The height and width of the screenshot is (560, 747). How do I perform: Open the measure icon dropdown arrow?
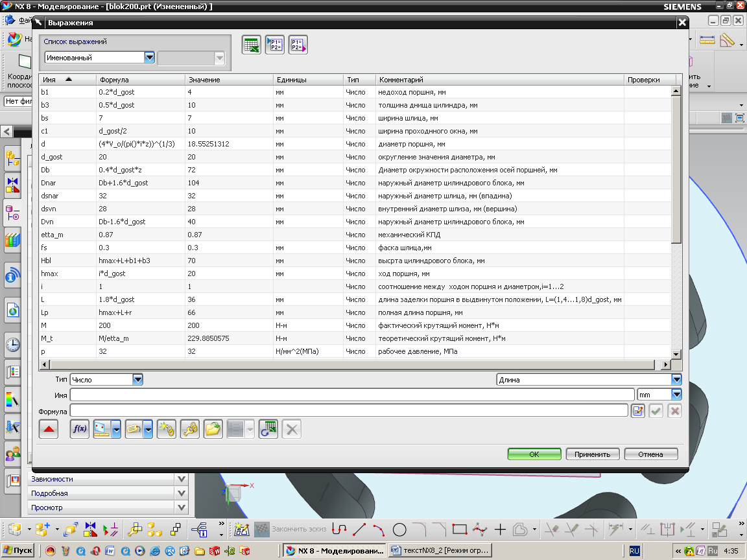pos(117,429)
